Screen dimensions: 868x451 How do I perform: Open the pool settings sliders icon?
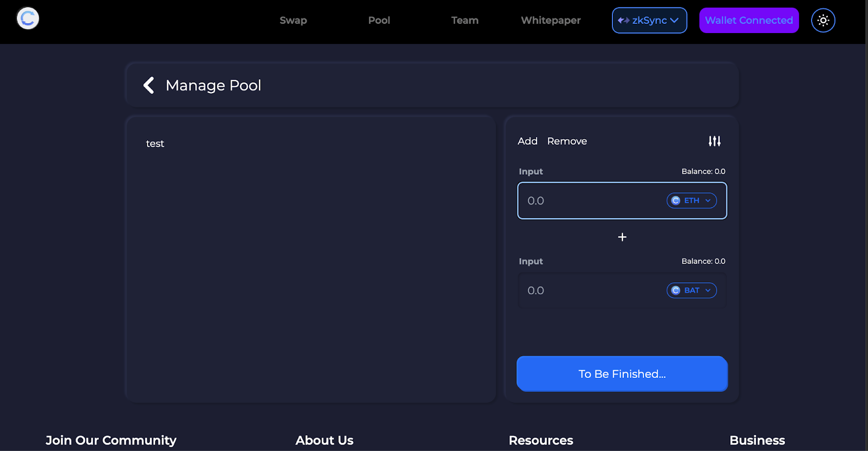pyautogui.click(x=714, y=141)
